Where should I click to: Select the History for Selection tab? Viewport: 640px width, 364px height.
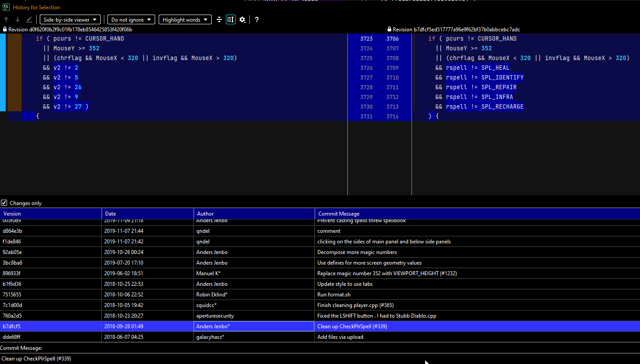click(x=36, y=7)
